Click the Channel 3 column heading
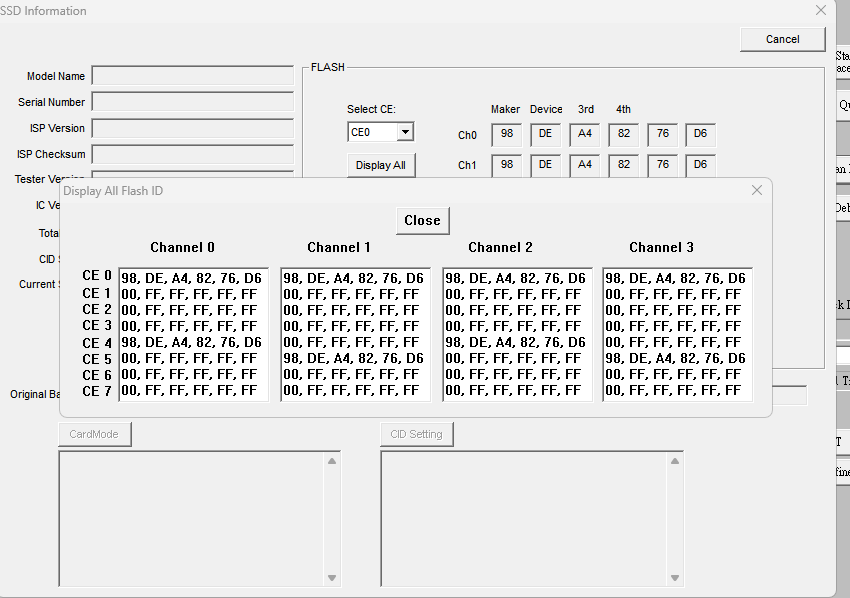Viewport: 850px width, 598px height. [x=661, y=248]
